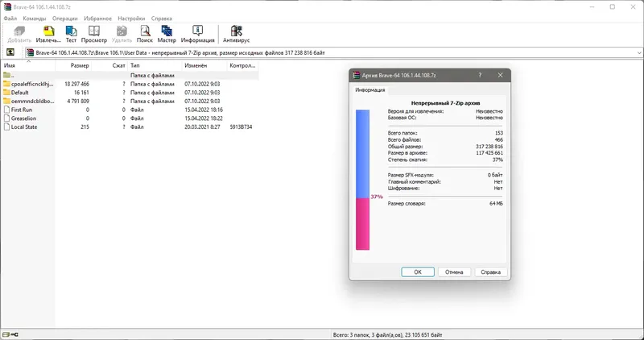Screen dimensions: 644x340
Task: Close the archive information dialog
Action: [500, 75]
